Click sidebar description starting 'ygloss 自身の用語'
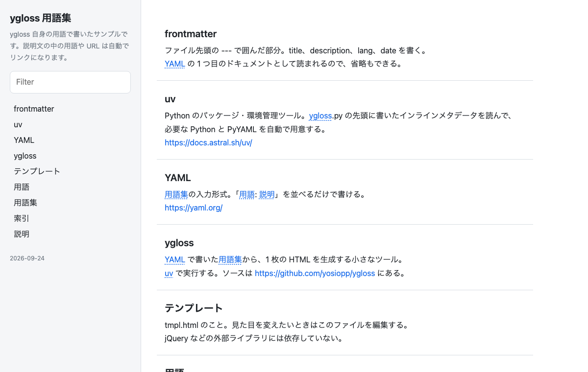 pyautogui.click(x=70, y=46)
